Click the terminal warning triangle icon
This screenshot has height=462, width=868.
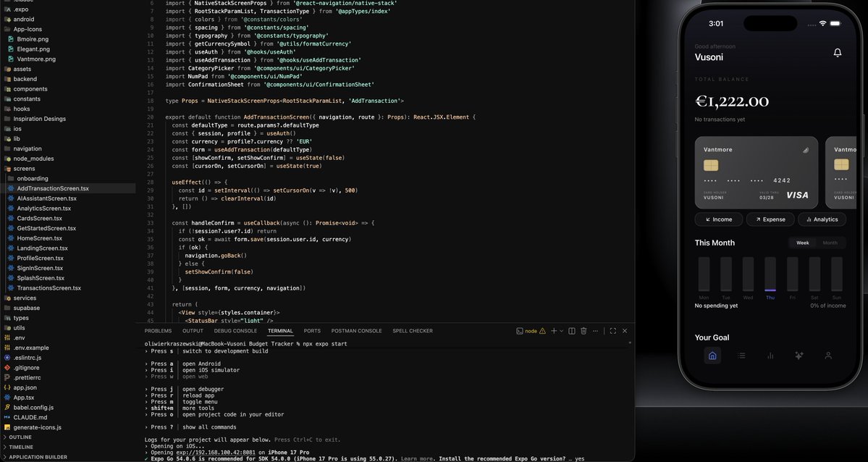point(542,331)
